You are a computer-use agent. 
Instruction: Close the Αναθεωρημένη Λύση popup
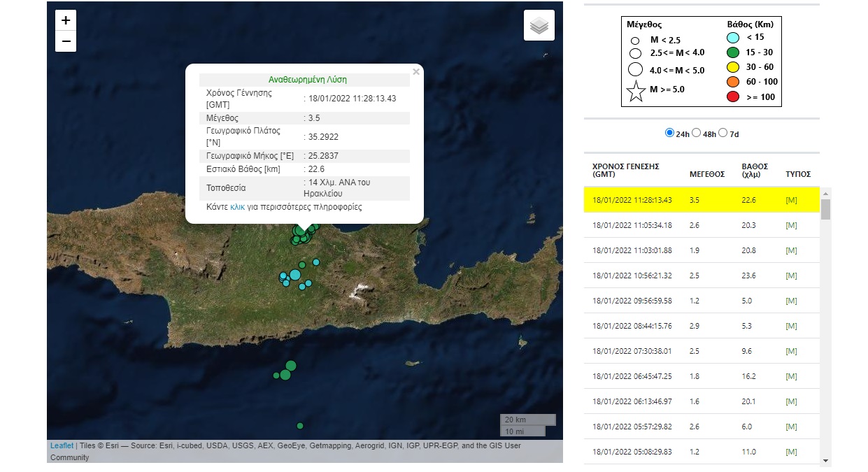tap(416, 71)
